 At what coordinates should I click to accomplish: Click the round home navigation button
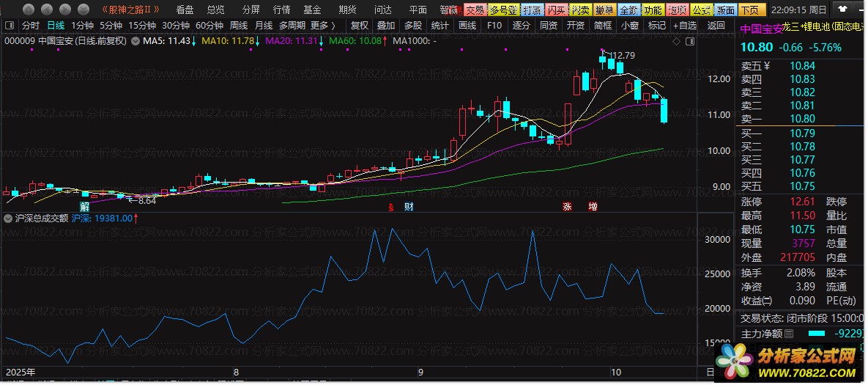(x=29, y=10)
